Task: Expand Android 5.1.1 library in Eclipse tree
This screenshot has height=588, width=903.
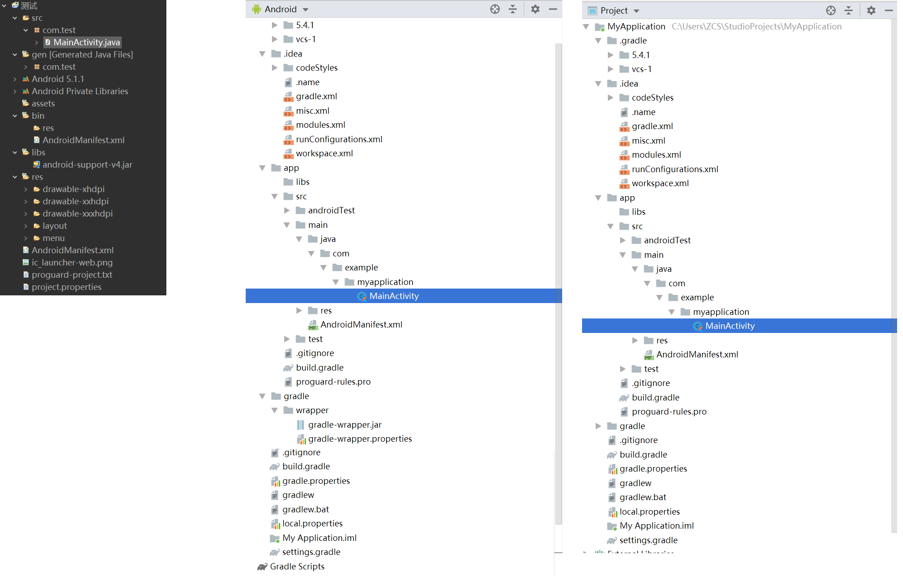Action: 15,79
